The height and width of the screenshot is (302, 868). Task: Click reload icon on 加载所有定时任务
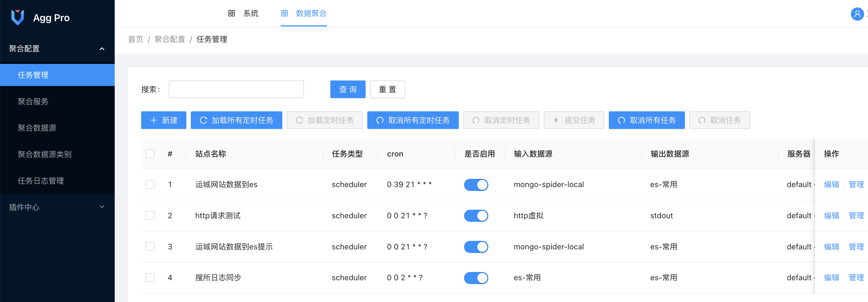pos(203,120)
